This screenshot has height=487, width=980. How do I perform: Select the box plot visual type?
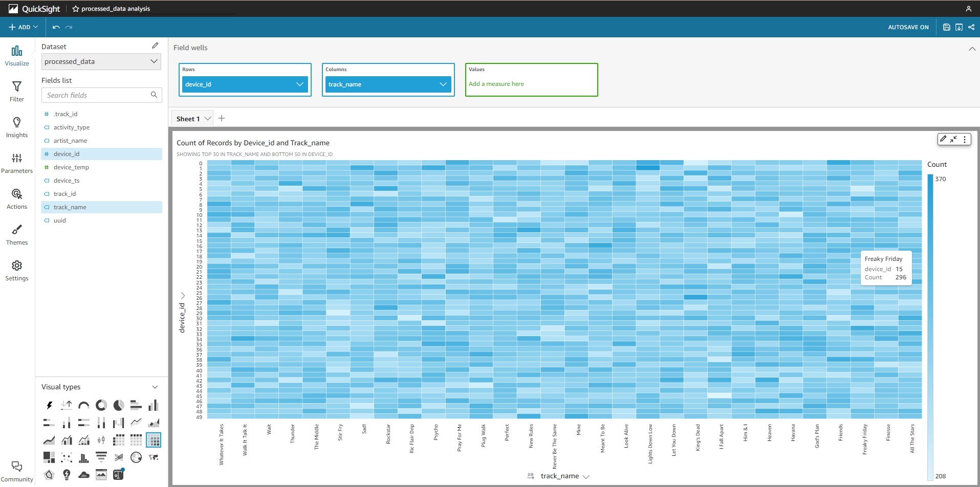point(101,440)
